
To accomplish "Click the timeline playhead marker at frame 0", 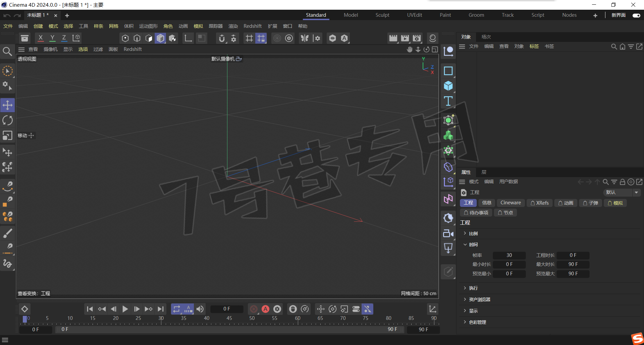I will click(x=24, y=319).
